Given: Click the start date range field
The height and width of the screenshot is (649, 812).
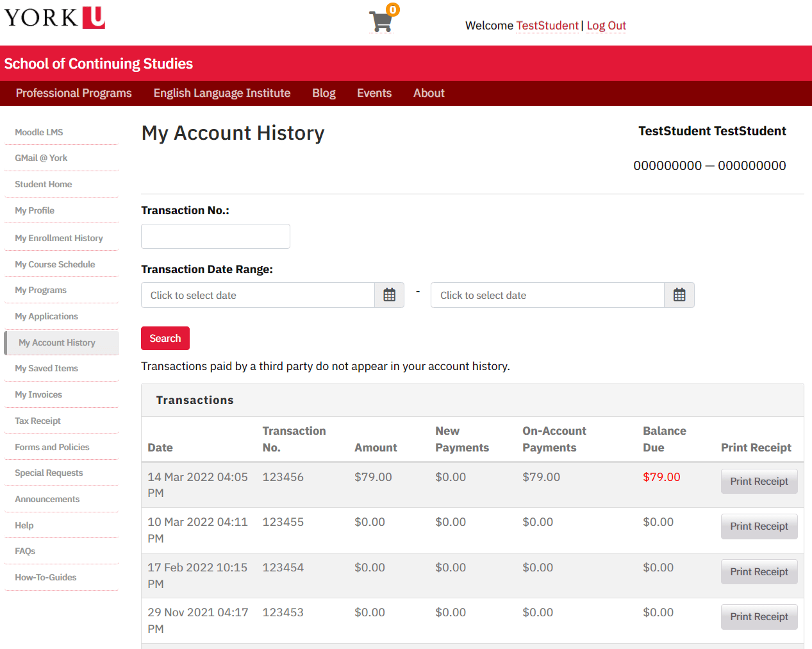Looking at the screenshot, I should click(x=258, y=295).
